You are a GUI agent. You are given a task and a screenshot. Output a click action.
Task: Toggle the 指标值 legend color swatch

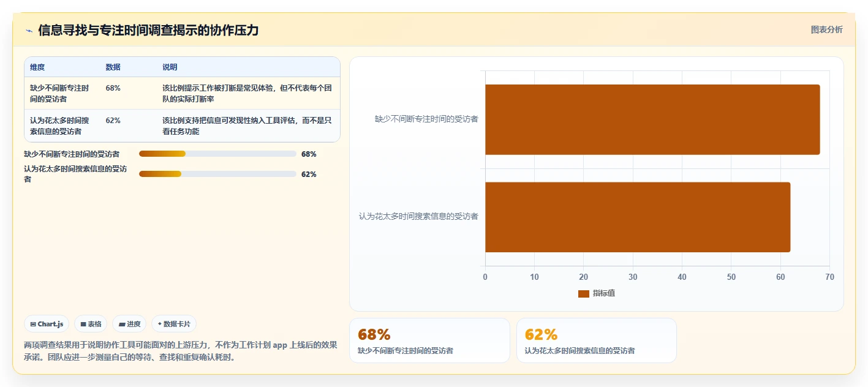(584, 294)
